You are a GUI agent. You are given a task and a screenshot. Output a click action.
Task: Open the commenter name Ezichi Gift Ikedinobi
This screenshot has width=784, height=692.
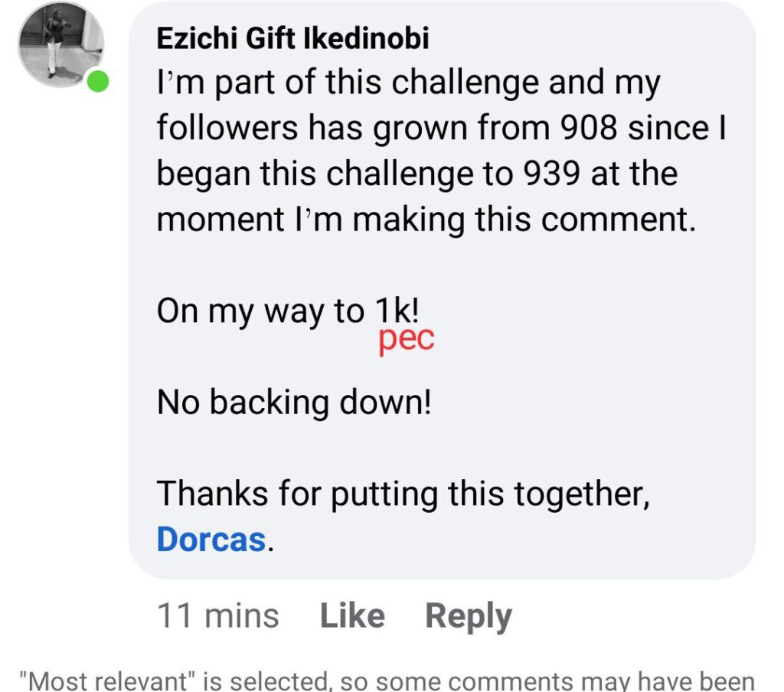pyautogui.click(x=292, y=39)
